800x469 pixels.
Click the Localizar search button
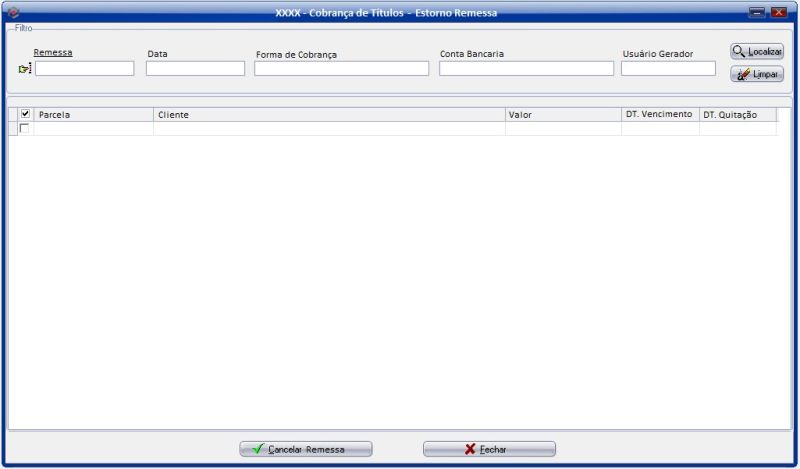point(757,51)
